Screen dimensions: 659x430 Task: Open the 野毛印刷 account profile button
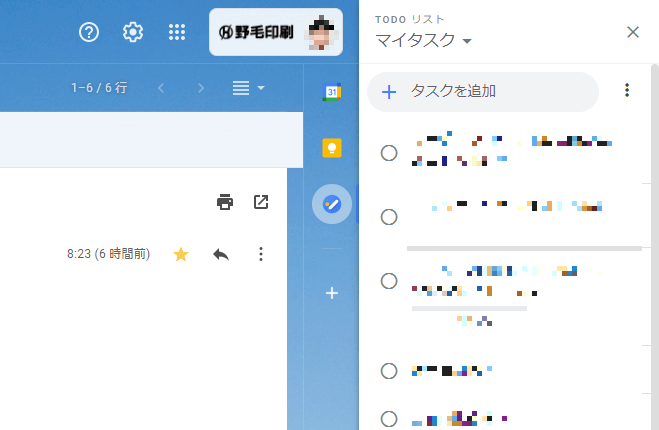[x=276, y=32]
